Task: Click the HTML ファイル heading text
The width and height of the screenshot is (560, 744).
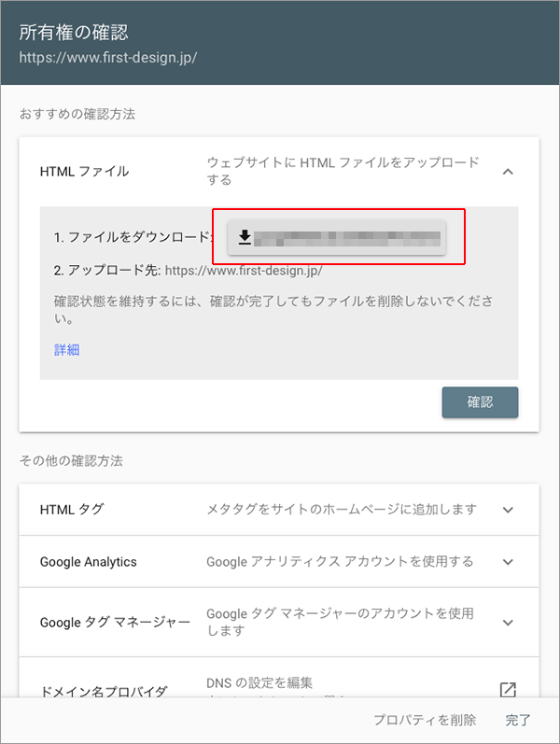Action: 85,171
